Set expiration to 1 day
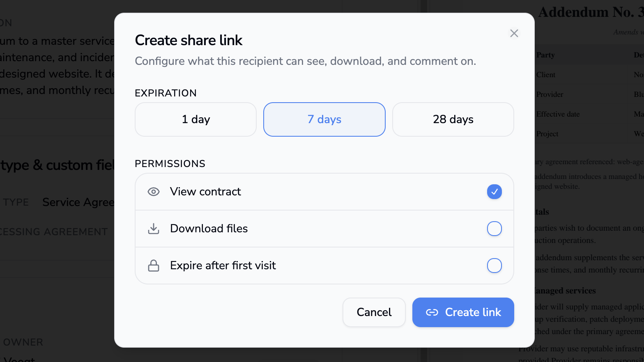The width and height of the screenshot is (644, 362). coord(196,119)
